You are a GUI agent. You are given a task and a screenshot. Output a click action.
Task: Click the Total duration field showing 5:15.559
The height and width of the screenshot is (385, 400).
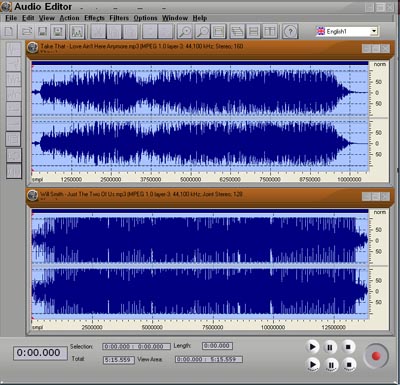119,360
